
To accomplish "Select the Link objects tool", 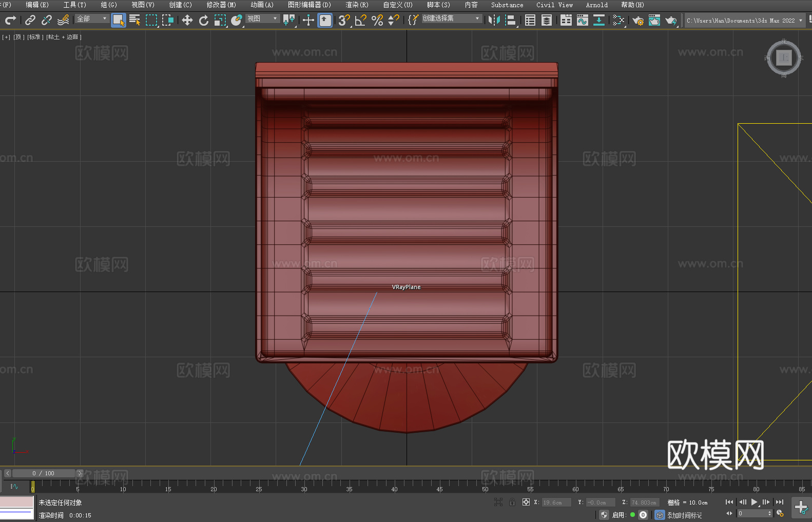I will pyautogui.click(x=30, y=20).
